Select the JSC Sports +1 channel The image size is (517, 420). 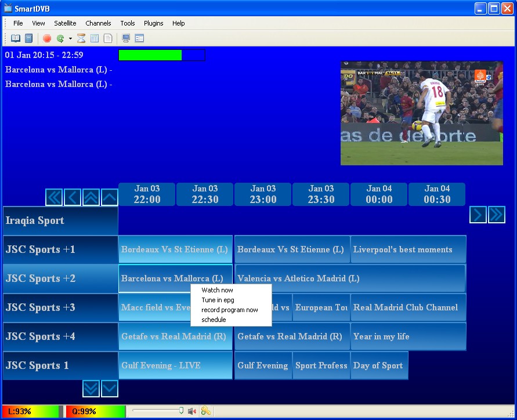(61, 249)
